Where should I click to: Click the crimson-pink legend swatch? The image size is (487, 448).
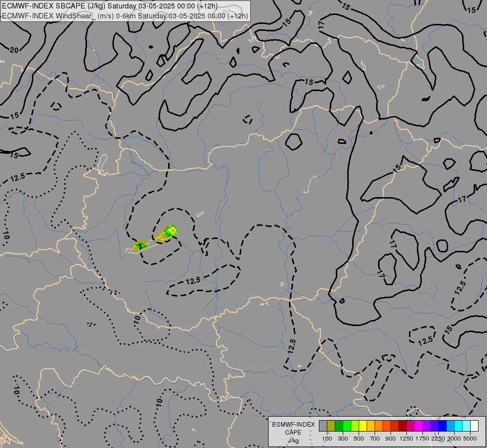click(x=411, y=426)
